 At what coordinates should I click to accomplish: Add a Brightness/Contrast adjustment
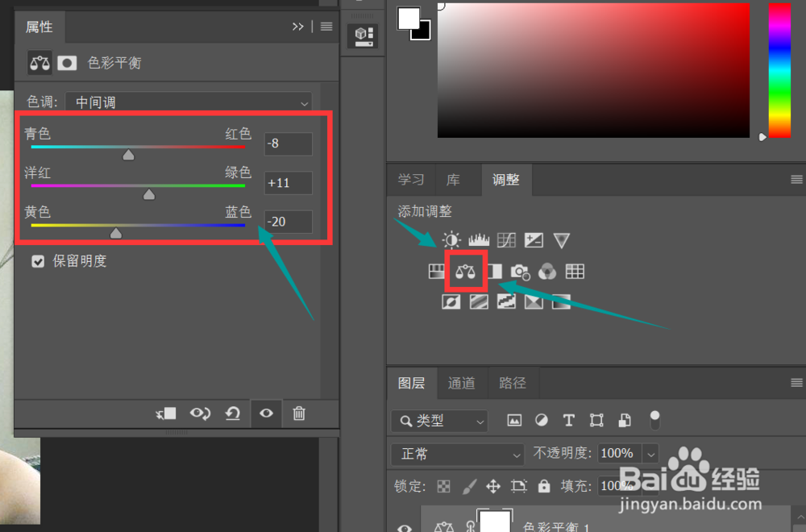pos(451,240)
